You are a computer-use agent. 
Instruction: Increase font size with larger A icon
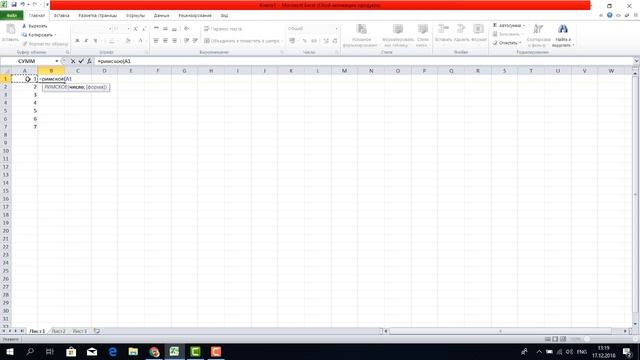tap(136, 29)
